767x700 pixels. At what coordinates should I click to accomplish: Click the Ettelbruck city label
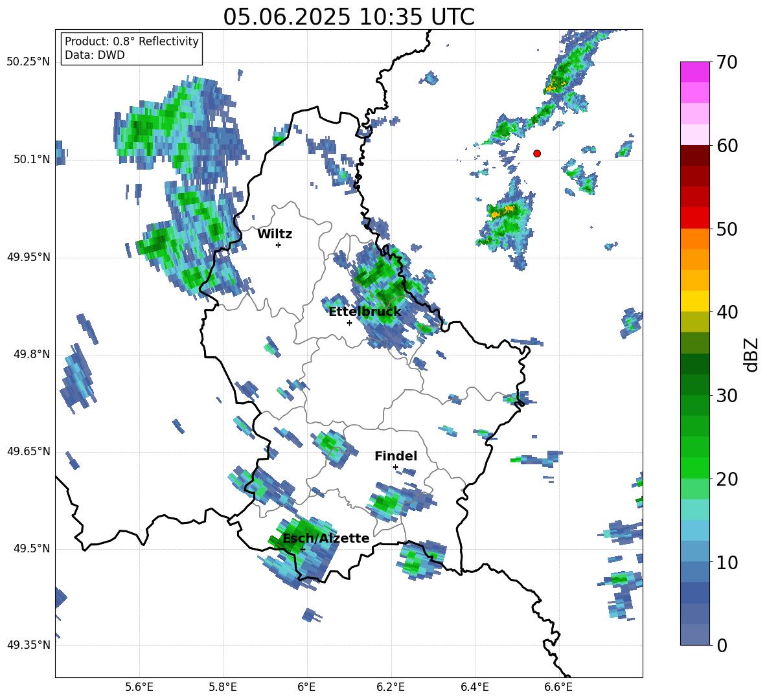click(x=365, y=312)
